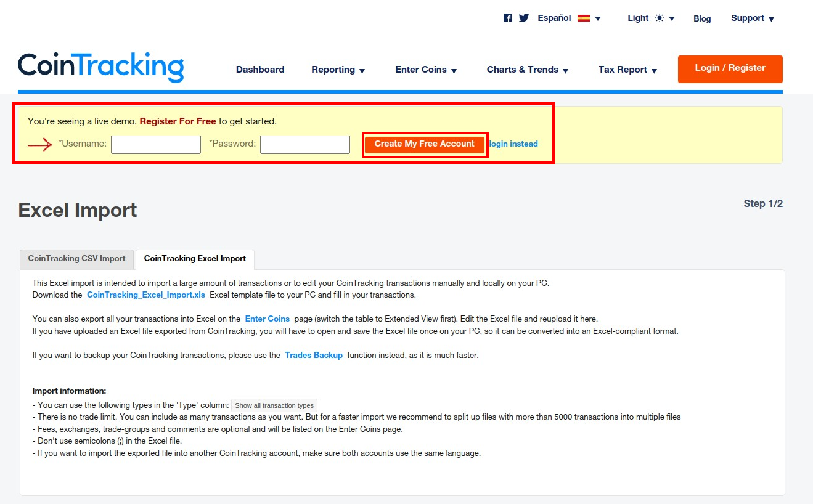Open the Light theme dropdown
The width and height of the screenshot is (813, 504).
point(651,18)
